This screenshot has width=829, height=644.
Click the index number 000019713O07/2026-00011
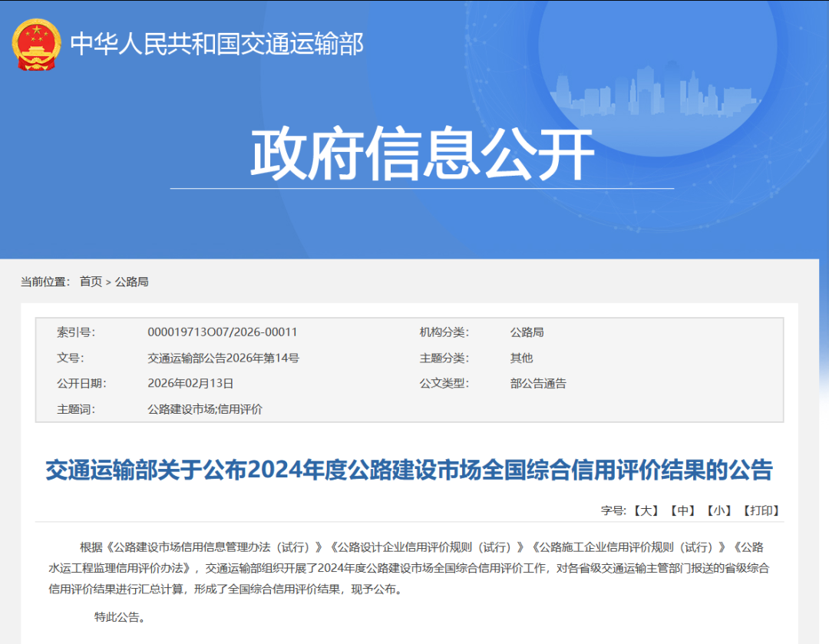tap(222, 332)
